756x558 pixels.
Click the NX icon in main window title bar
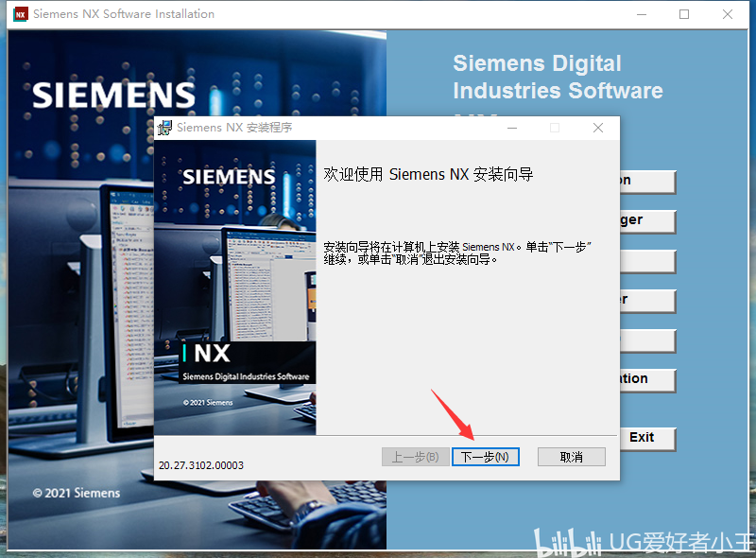(x=21, y=14)
